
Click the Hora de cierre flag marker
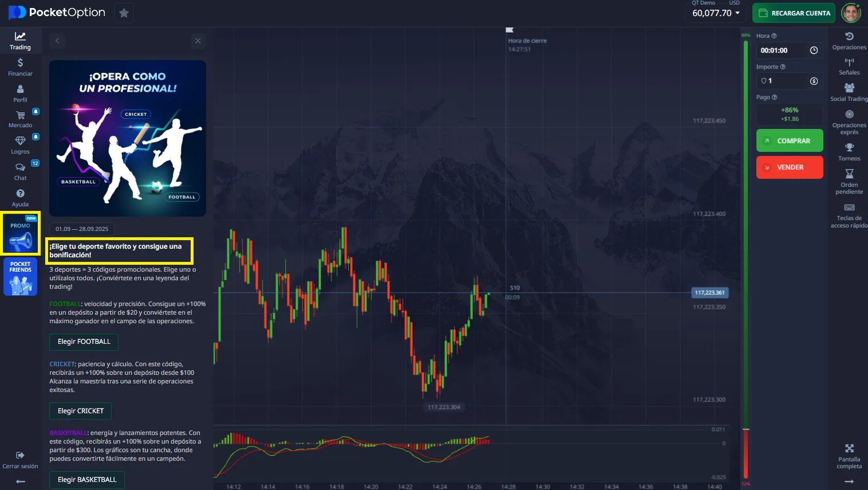pos(510,30)
